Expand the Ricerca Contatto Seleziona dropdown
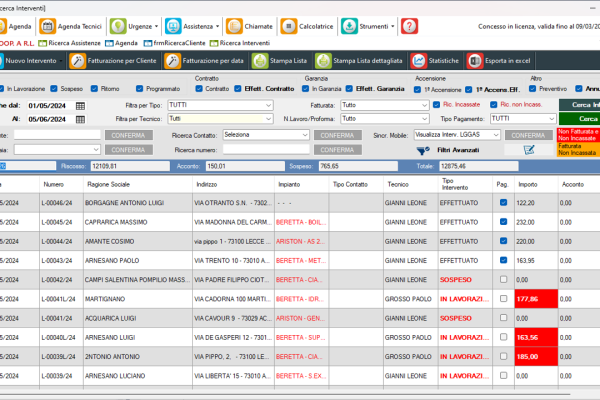Image resolution: width=600 pixels, height=400 pixels. tap(305, 135)
